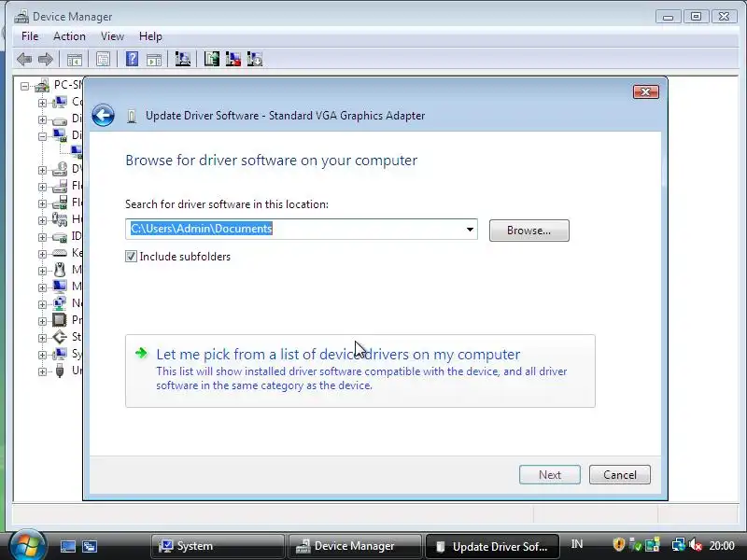Collapse the expanded Display adapters node
This screenshot has height=560, width=747.
(42, 136)
